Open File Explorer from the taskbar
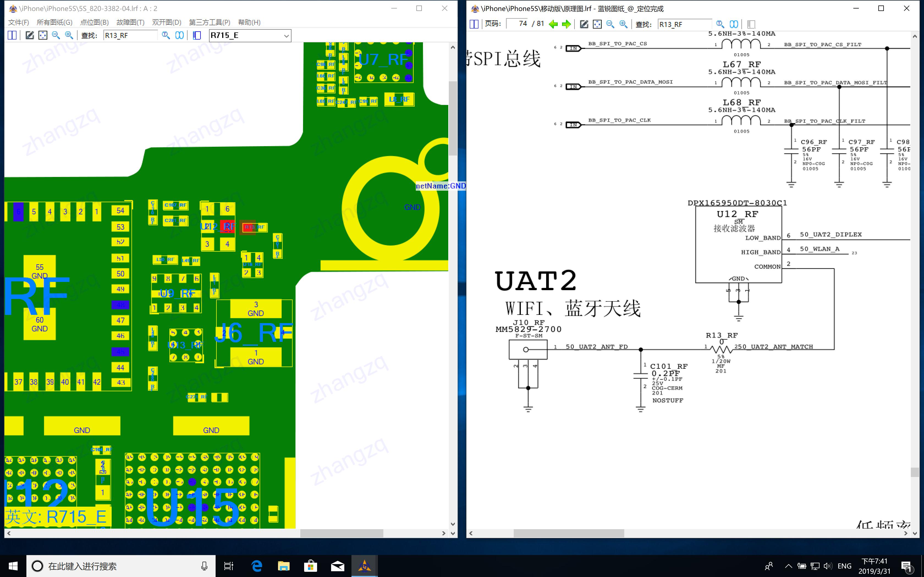Screen dimensions: 924x577 point(284,566)
